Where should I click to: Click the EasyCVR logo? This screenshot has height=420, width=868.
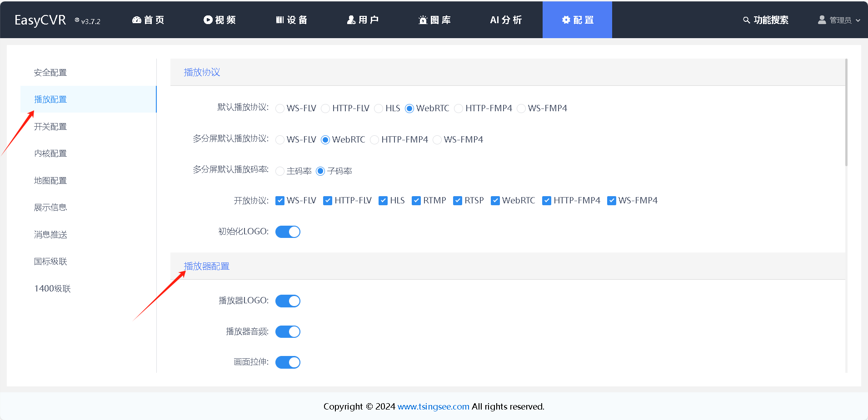point(40,20)
